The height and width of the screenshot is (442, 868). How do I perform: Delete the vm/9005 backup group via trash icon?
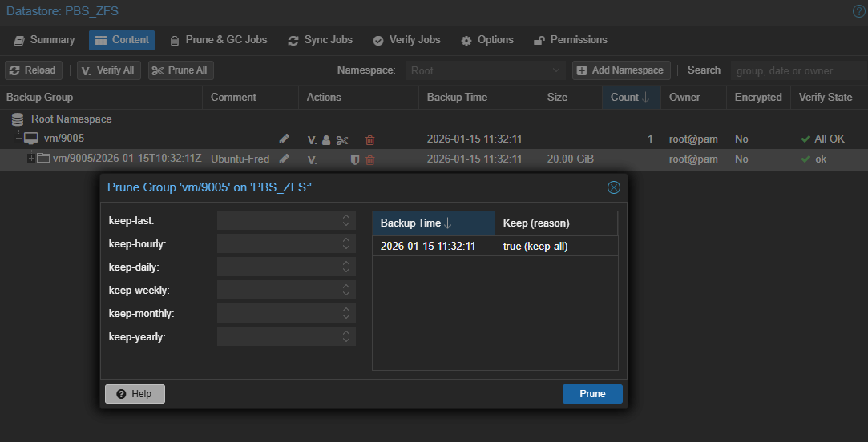click(x=369, y=140)
